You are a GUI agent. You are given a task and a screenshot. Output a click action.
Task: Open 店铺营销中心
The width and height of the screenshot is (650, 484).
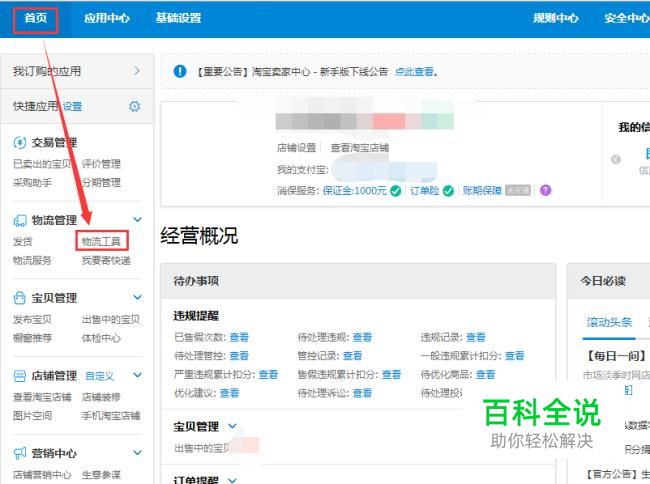coord(42,475)
